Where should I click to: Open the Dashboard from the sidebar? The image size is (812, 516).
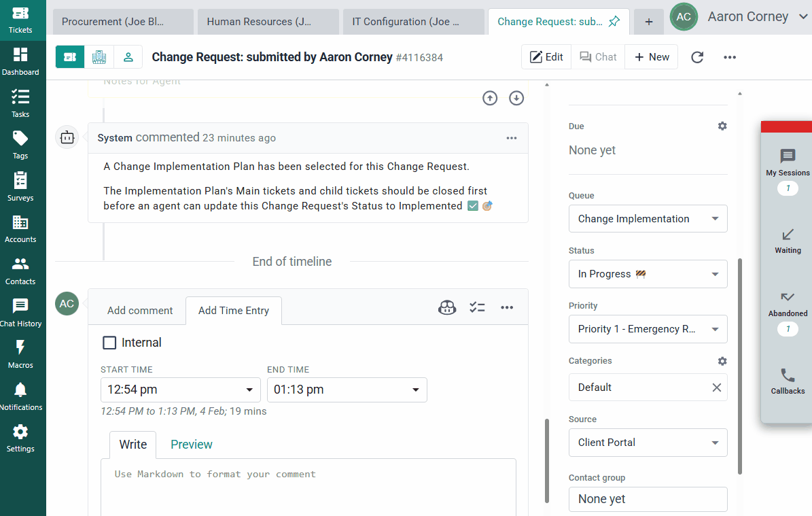tap(20, 61)
